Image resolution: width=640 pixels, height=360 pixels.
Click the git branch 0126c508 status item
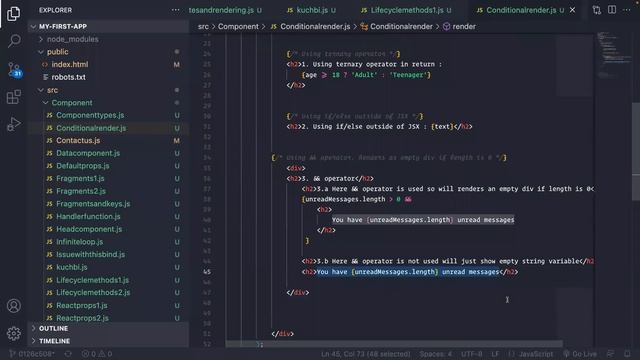32,354
